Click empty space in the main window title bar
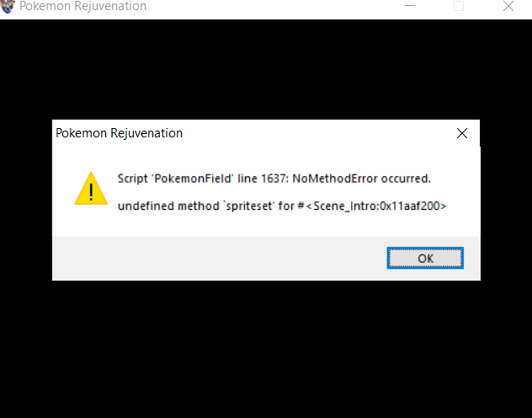The image size is (532, 418). click(271, 6)
